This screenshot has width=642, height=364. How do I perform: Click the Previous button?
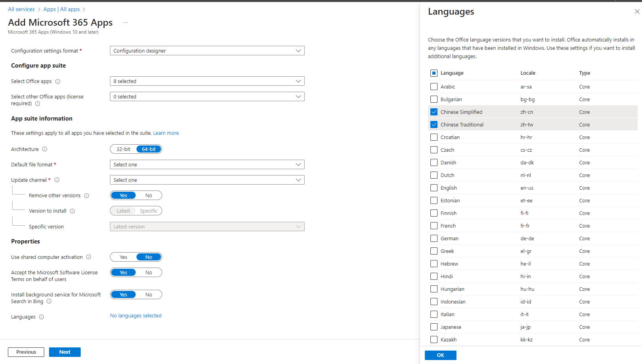26,352
